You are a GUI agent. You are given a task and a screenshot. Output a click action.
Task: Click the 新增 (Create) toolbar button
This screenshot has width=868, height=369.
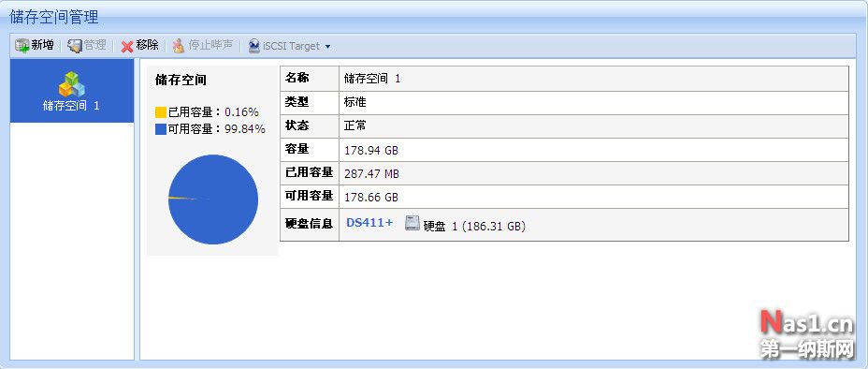coord(35,46)
